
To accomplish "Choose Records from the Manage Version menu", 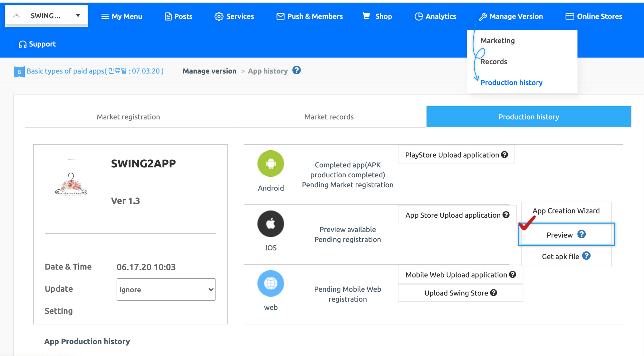I will click(494, 61).
